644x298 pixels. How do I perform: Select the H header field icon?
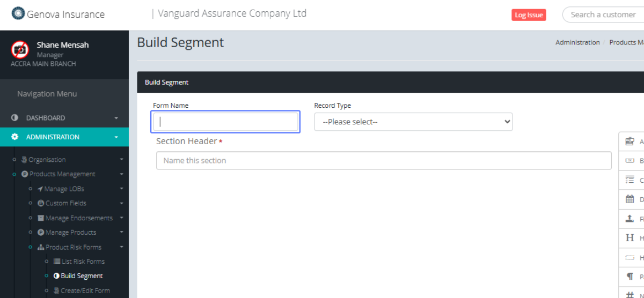click(x=630, y=238)
